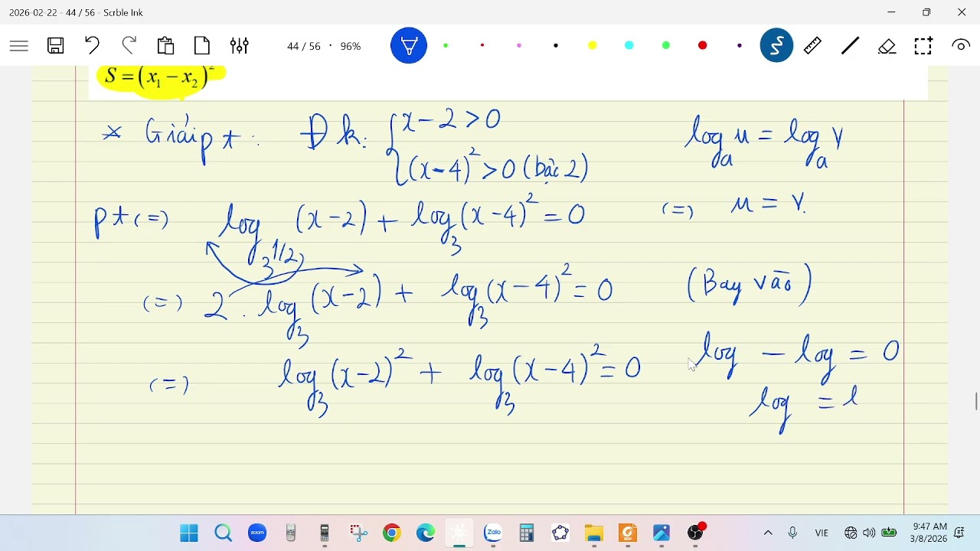The image size is (980, 551).
Task: Switch the VIE input language
Action: coord(822,533)
